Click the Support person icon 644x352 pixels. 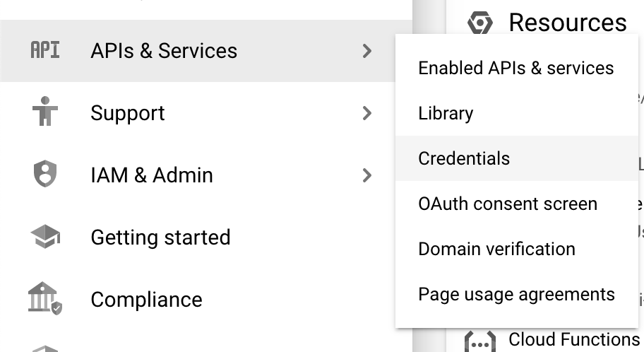45,113
